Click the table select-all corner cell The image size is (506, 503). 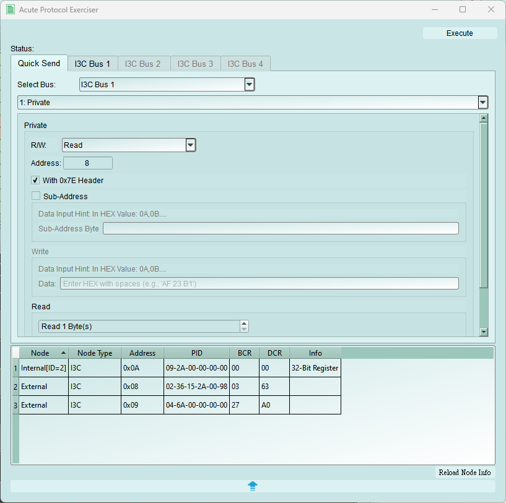(x=15, y=353)
